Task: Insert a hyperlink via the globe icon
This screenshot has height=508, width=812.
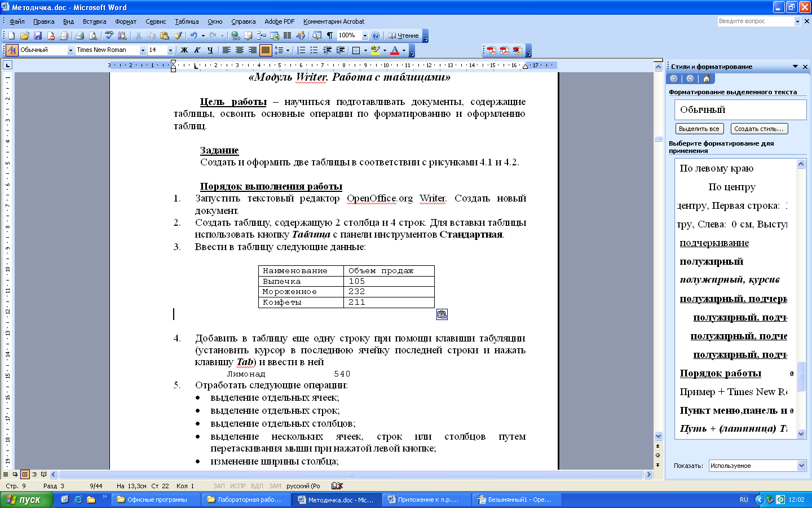Action: pos(235,36)
